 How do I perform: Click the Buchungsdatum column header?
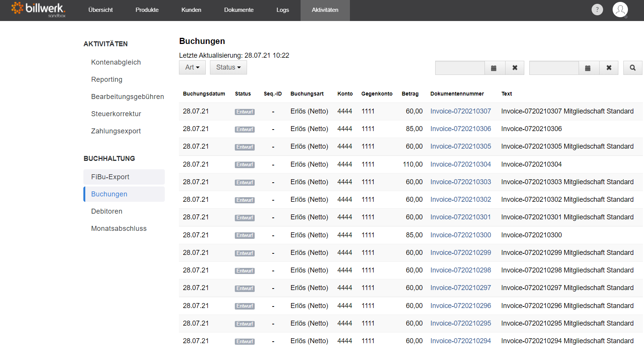pyautogui.click(x=204, y=94)
